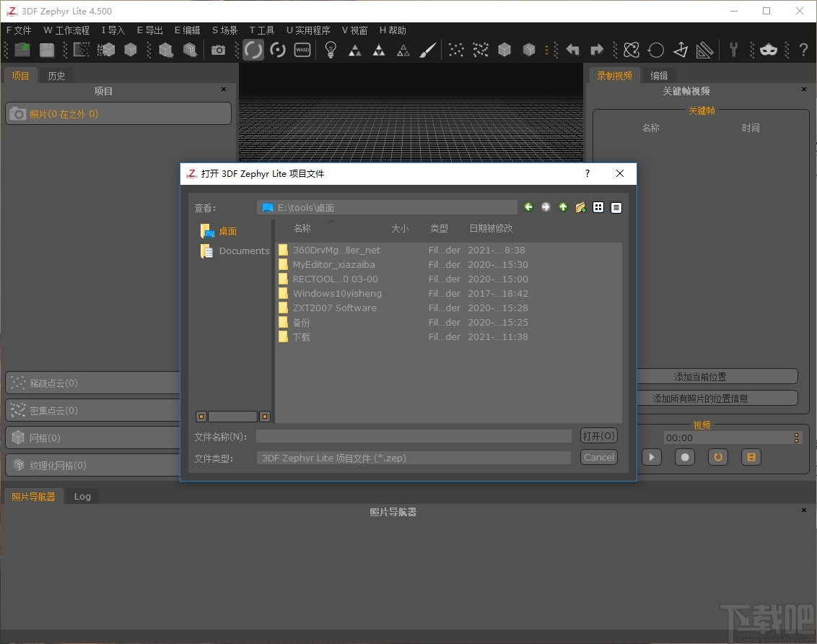
Task: Switch to the 历史 tab
Action: pyautogui.click(x=56, y=76)
